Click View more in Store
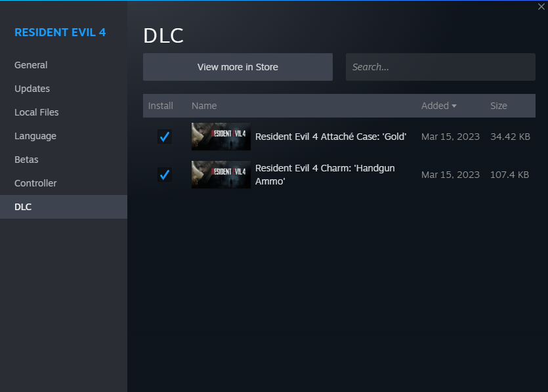Image resolution: width=548 pixels, height=392 pixels. (238, 66)
